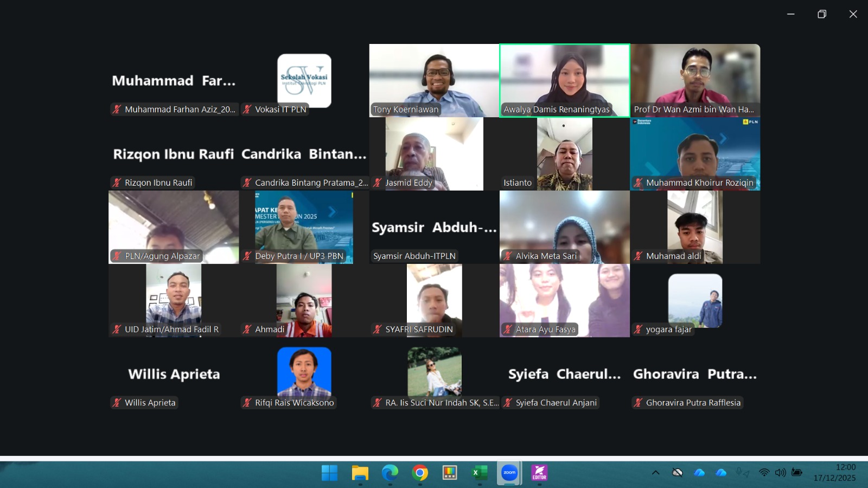Restore down the Zoom meeting window
Viewport: 868px width, 488px height.
822,14
